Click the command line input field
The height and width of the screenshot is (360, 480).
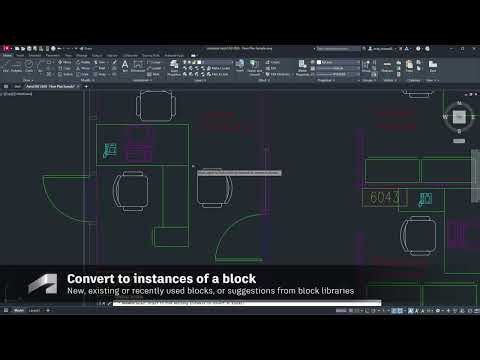coord(247,303)
